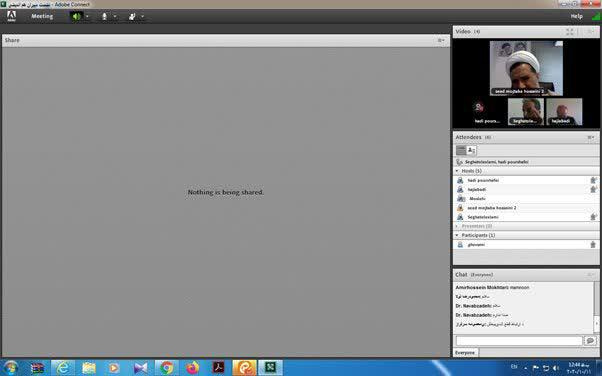Send chat message with speech bubble button
Image resolution: width=602 pixels, height=376 pixels.
[x=590, y=341]
